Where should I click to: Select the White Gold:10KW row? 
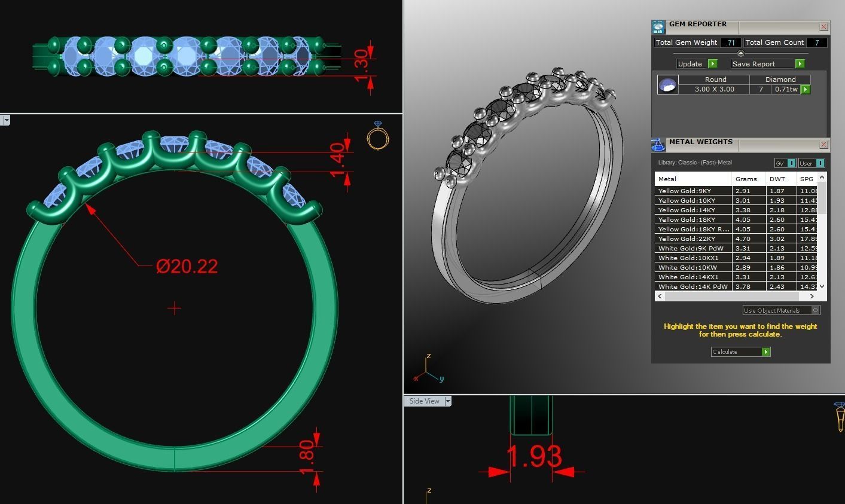tap(736, 267)
